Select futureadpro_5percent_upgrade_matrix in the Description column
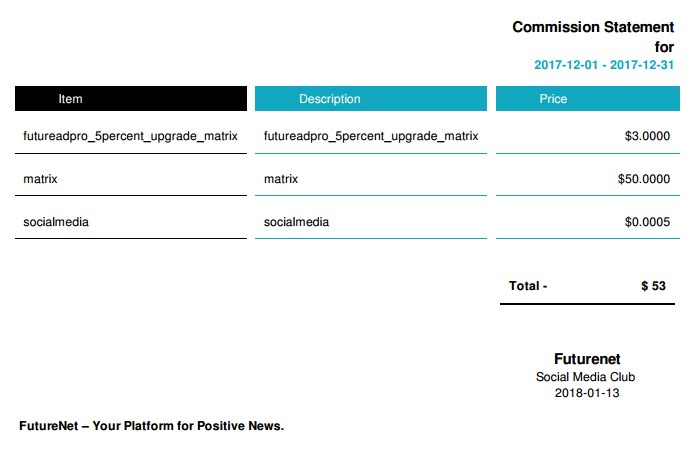 (371, 136)
